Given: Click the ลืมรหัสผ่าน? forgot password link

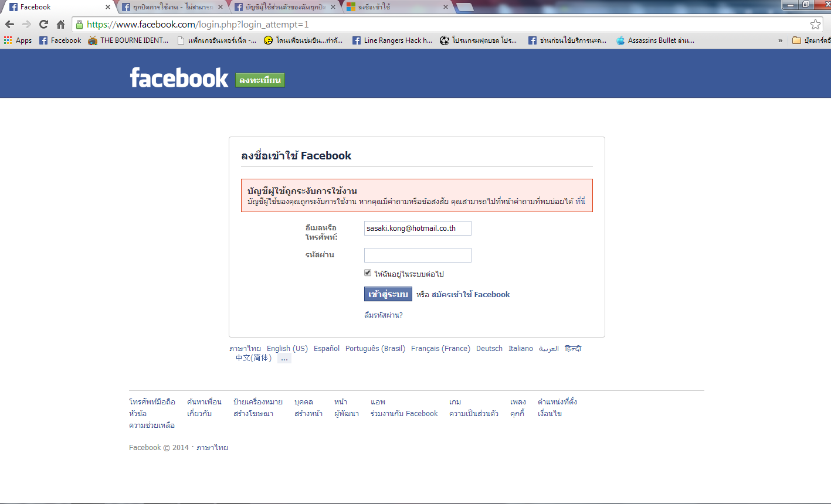Looking at the screenshot, I should pos(384,315).
